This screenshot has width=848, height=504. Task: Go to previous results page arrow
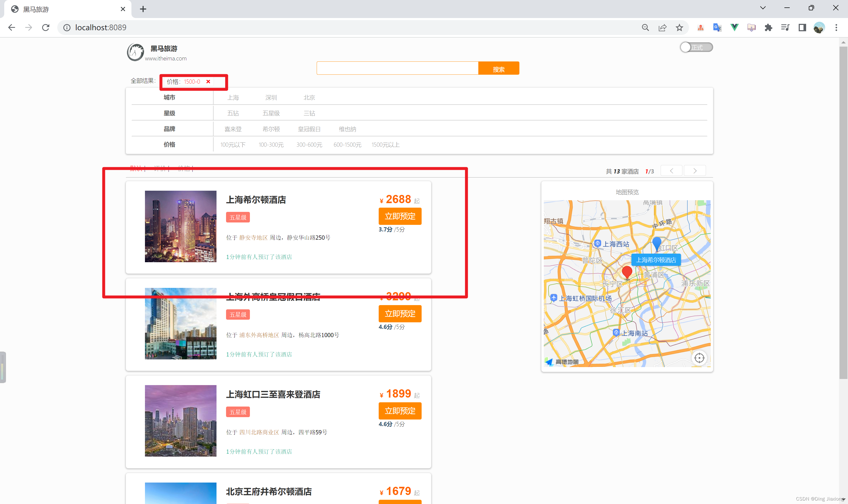click(x=671, y=171)
